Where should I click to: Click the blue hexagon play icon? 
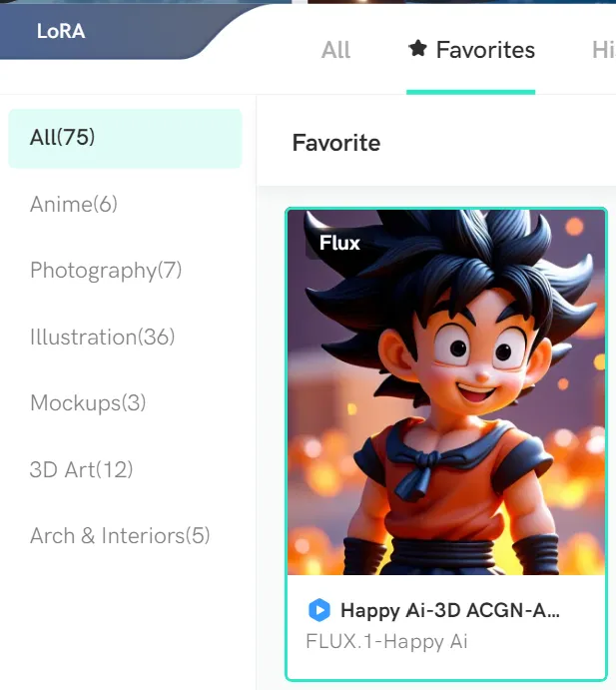(319, 610)
